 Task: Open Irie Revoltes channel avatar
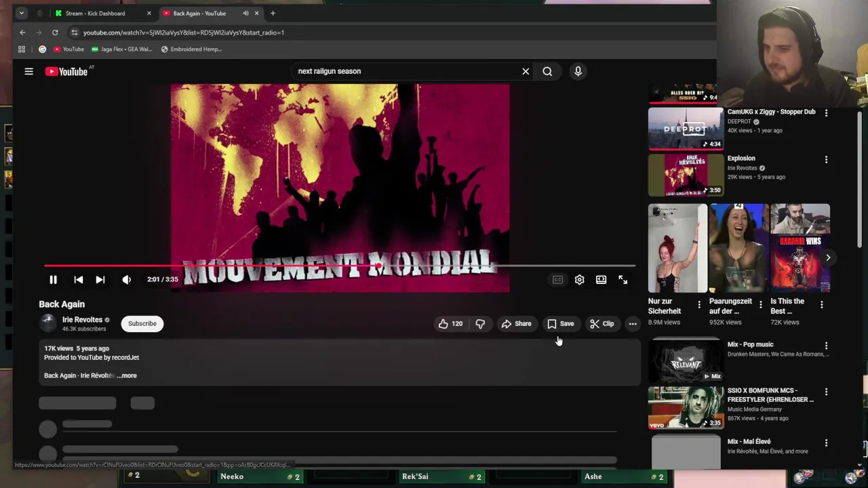47,323
